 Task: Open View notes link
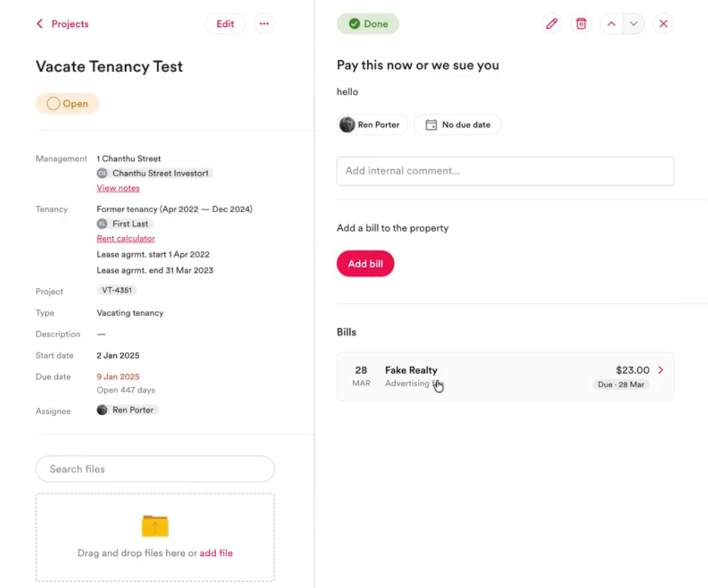coord(119,188)
